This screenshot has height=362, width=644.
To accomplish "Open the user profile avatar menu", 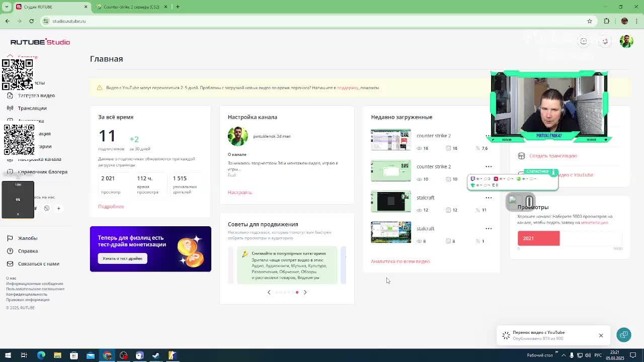I will 626,41.
